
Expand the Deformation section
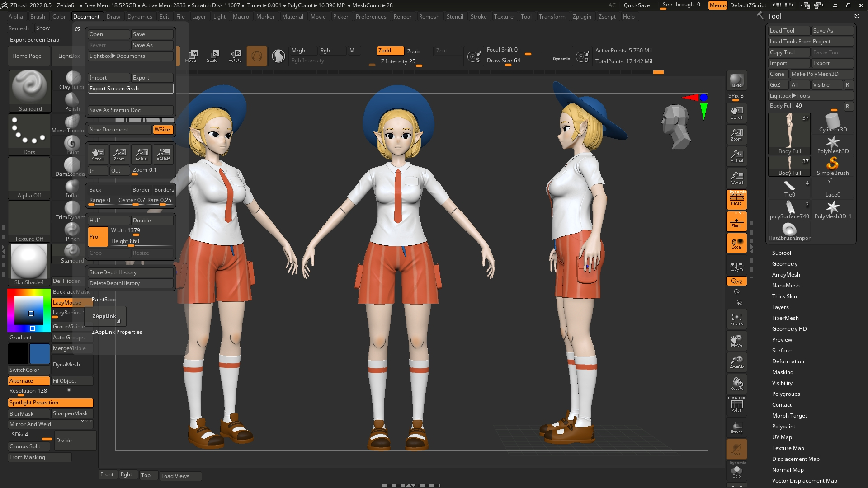click(788, 361)
